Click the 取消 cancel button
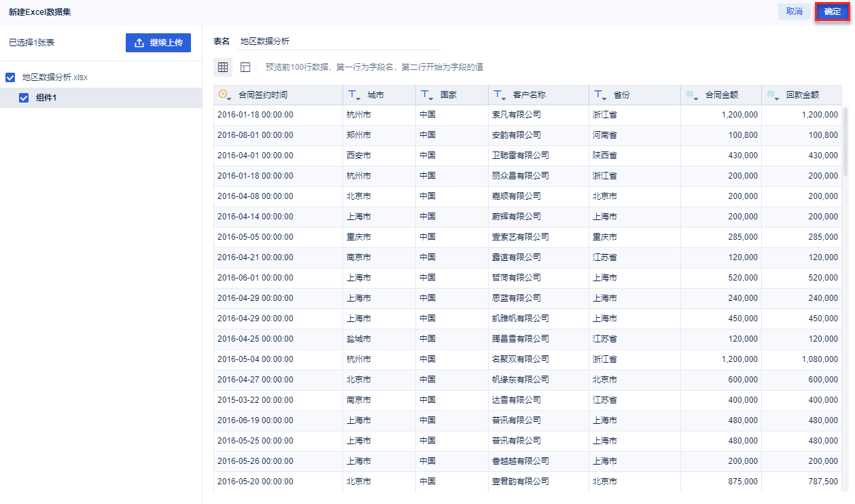 pyautogui.click(x=794, y=12)
